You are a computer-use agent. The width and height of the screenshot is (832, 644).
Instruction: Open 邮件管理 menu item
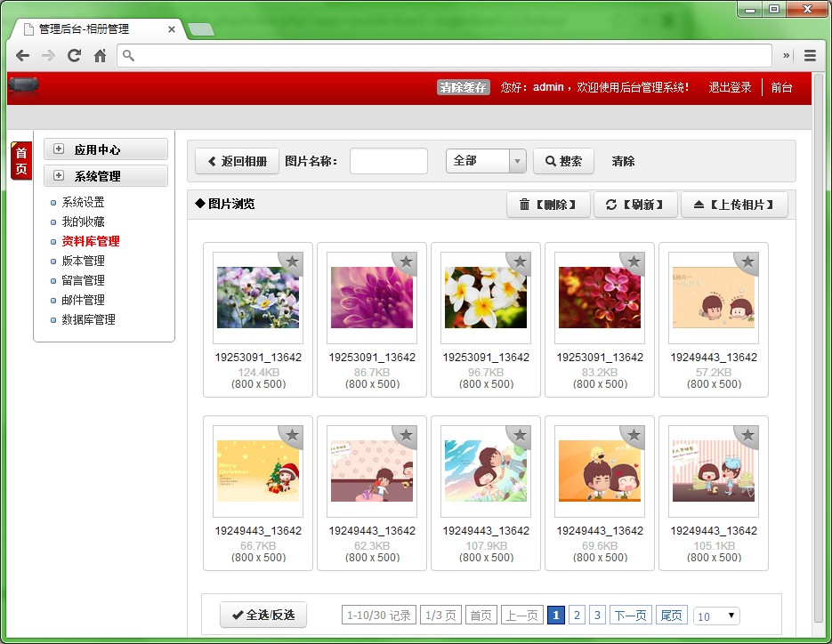point(83,301)
